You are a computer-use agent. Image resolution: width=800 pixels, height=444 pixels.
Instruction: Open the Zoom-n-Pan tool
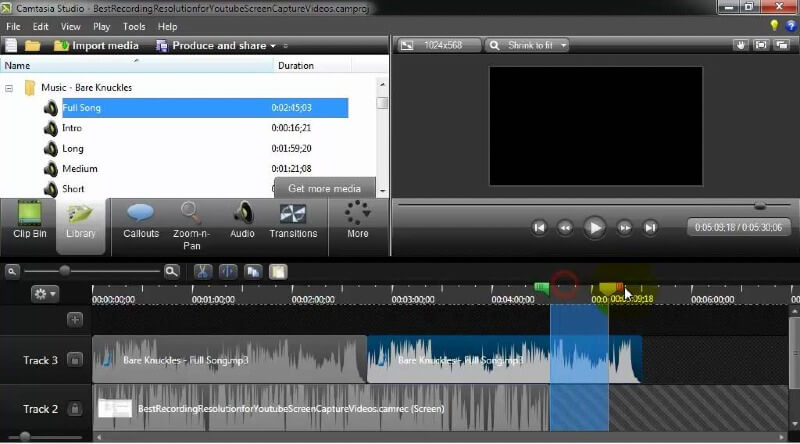(x=191, y=226)
